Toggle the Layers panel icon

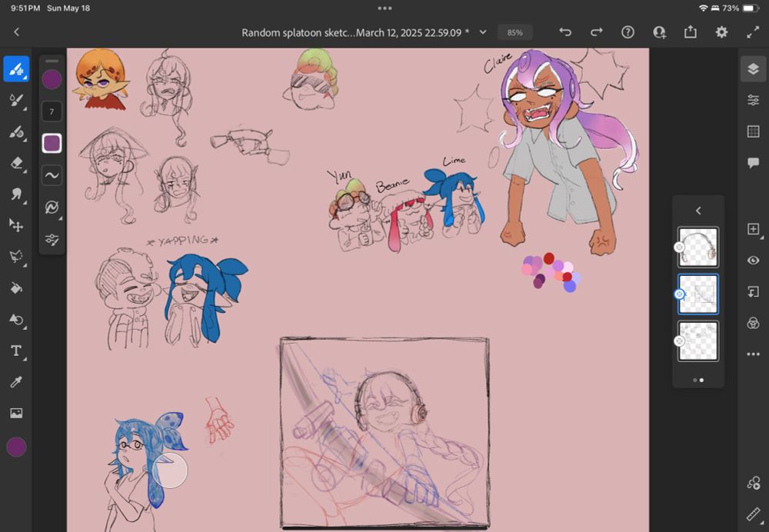click(753, 69)
